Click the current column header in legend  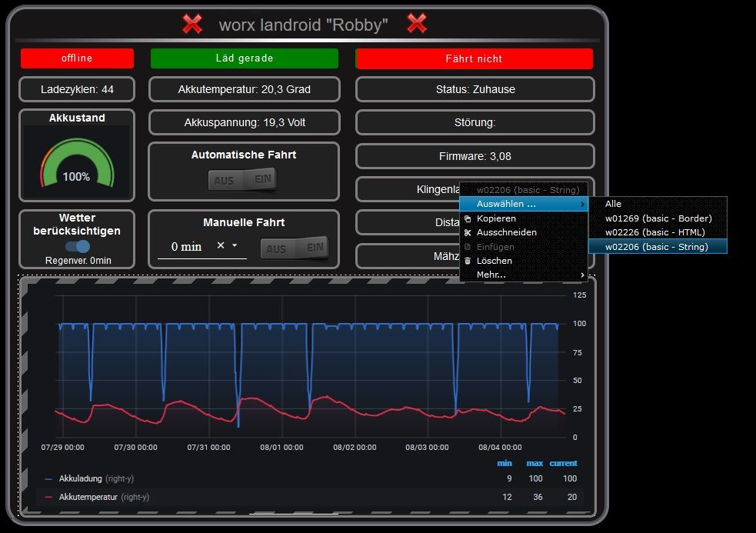tap(563, 464)
